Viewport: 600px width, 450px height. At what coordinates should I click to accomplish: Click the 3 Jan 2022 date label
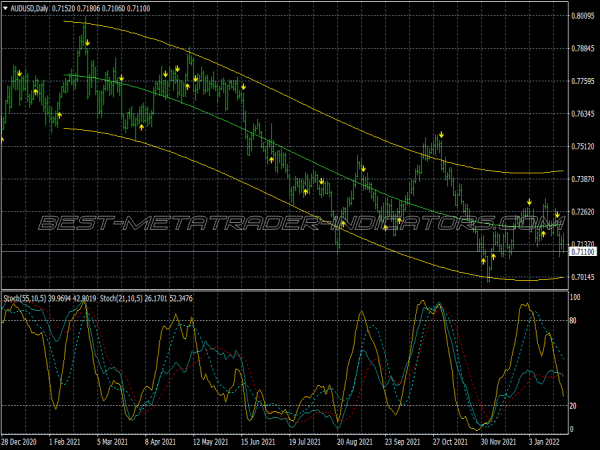click(x=545, y=442)
